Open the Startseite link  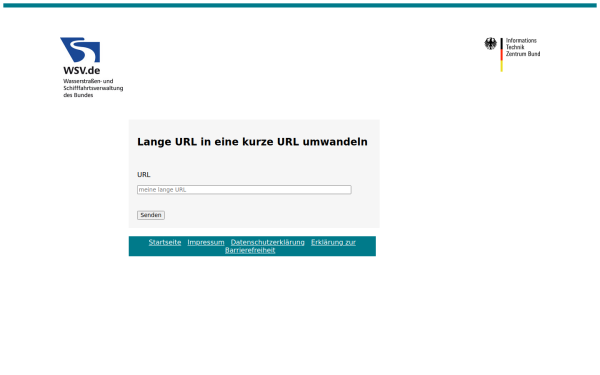tap(165, 242)
